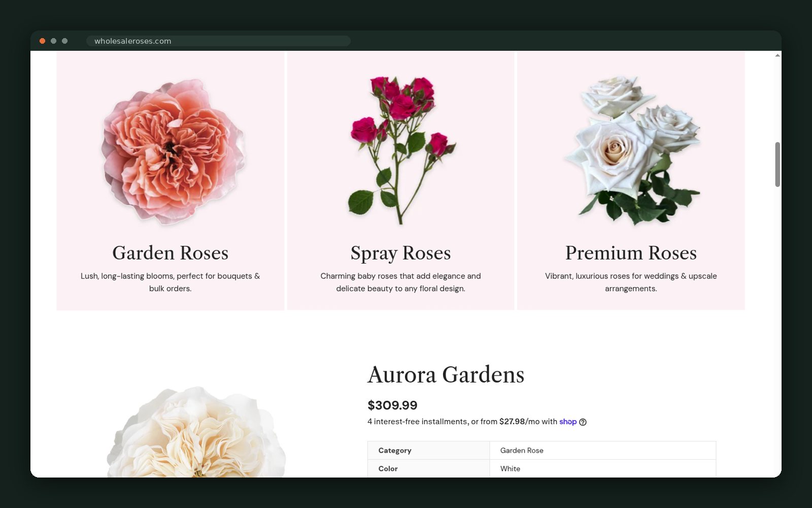812x508 pixels.
Task: Click the orange close window dot
Action: click(x=43, y=41)
